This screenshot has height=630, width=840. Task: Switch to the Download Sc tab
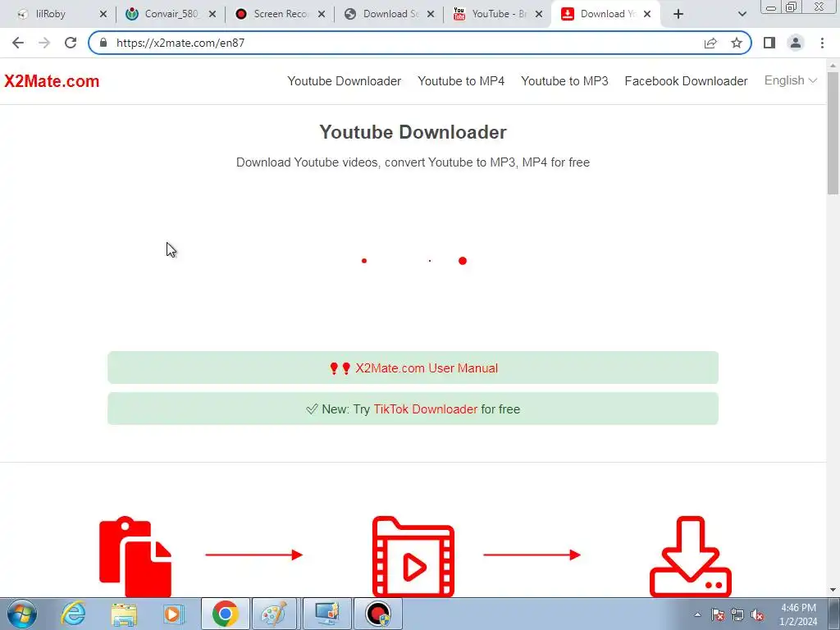[x=390, y=14]
